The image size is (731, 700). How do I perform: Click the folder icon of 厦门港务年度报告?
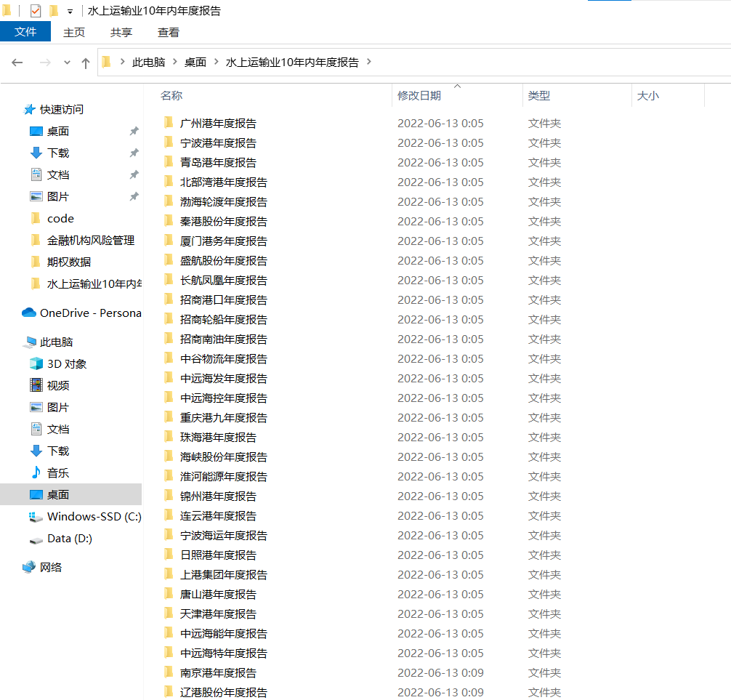pos(169,241)
